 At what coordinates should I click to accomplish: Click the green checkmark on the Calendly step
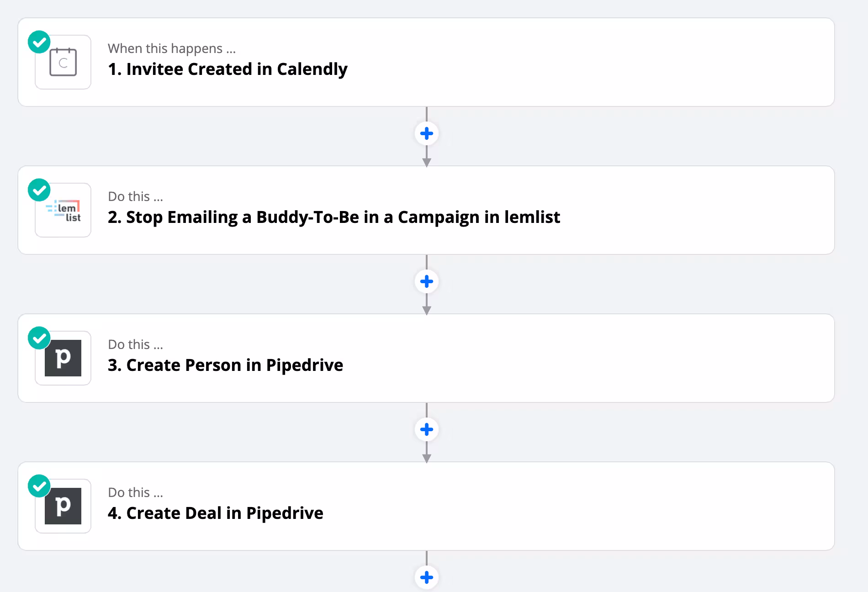click(x=39, y=42)
